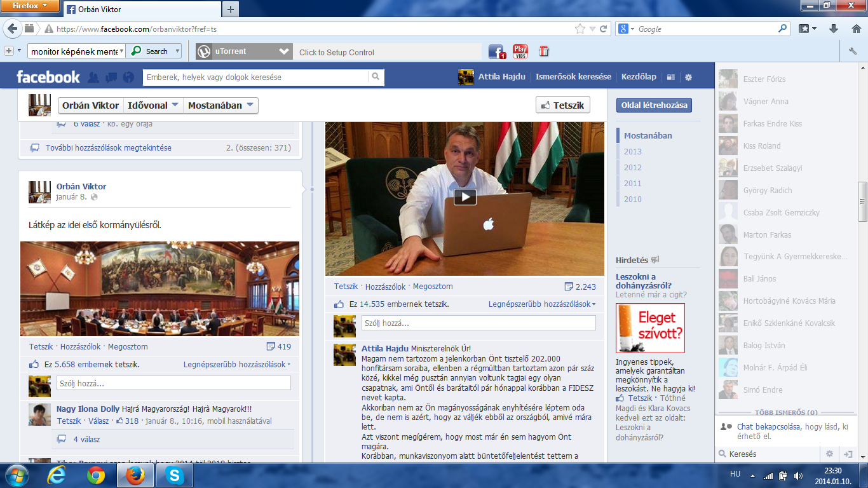Click the browser back arrow
Image resolution: width=868 pixels, height=488 pixels.
13,29
